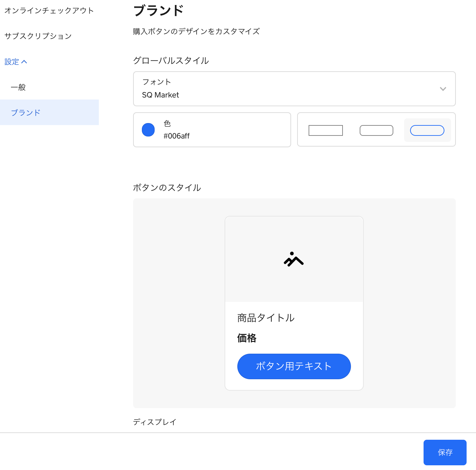Click the #006aff hex color value
The width and height of the screenshot is (476, 470).
tap(176, 136)
